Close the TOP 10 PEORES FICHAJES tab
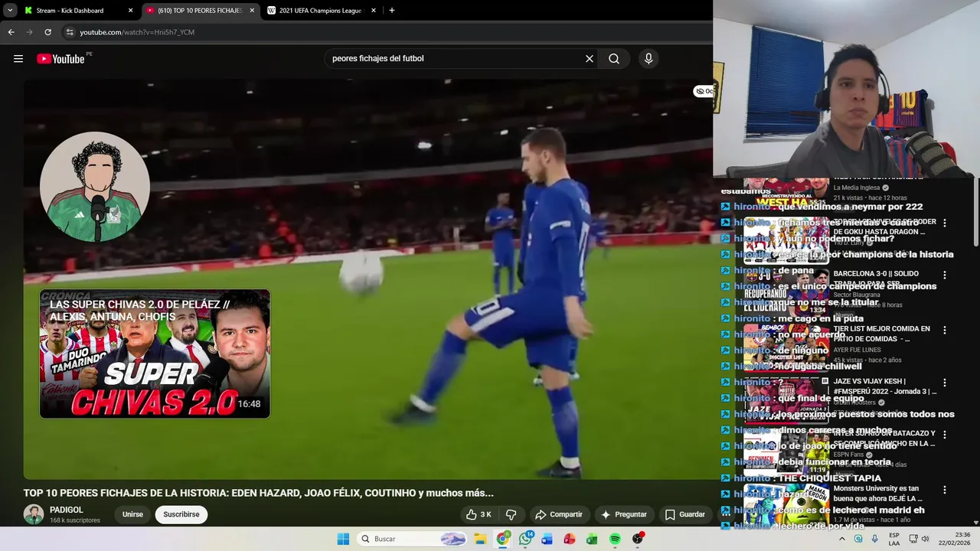Image resolution: width=980 pixels, height=551 pixels. (252, 11)
